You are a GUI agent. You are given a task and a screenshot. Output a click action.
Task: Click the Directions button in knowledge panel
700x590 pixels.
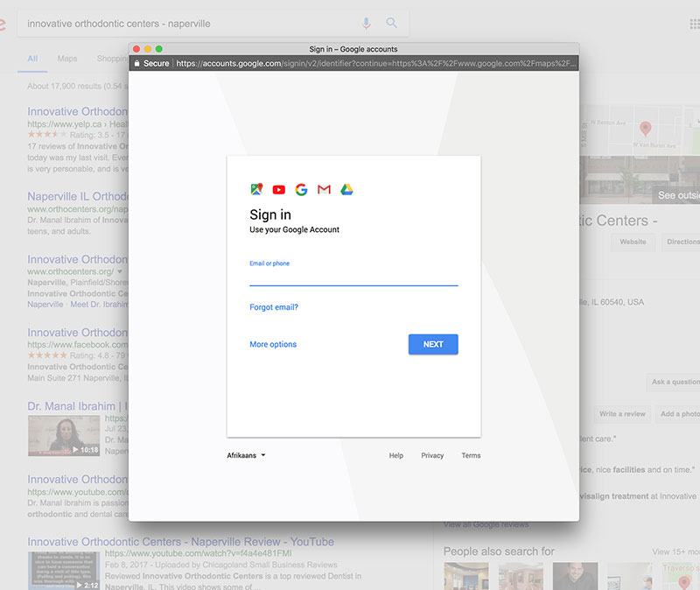682,242
